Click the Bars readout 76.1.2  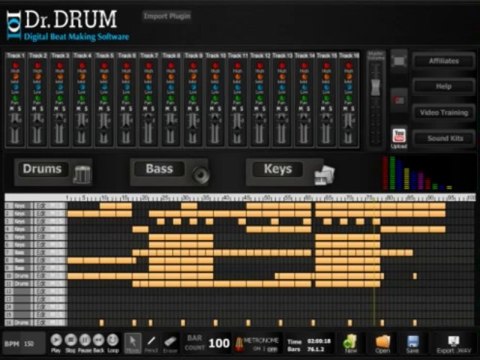[x=317, y=349]
